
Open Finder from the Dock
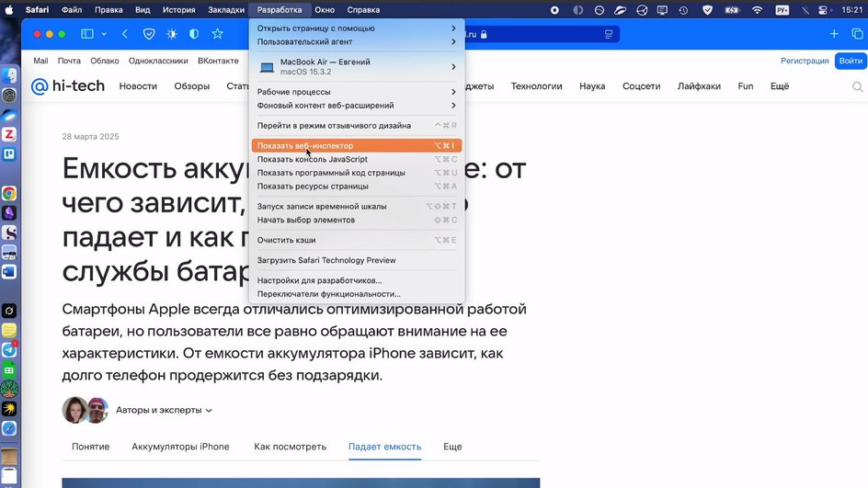(9, 75)
